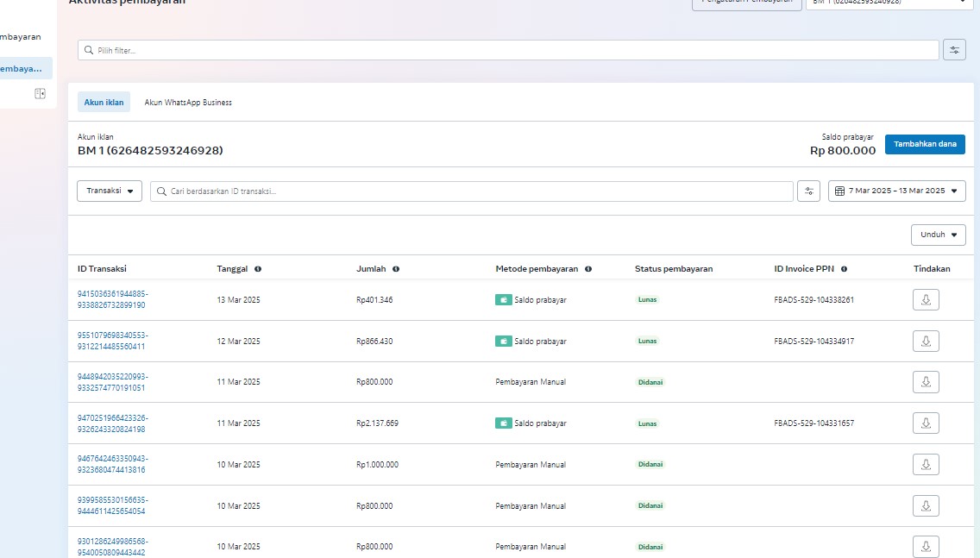Viewport: 980px width, 558px height.
Task: Click download icon for Rp866.430 transaction row
Action: coord(926,342)
